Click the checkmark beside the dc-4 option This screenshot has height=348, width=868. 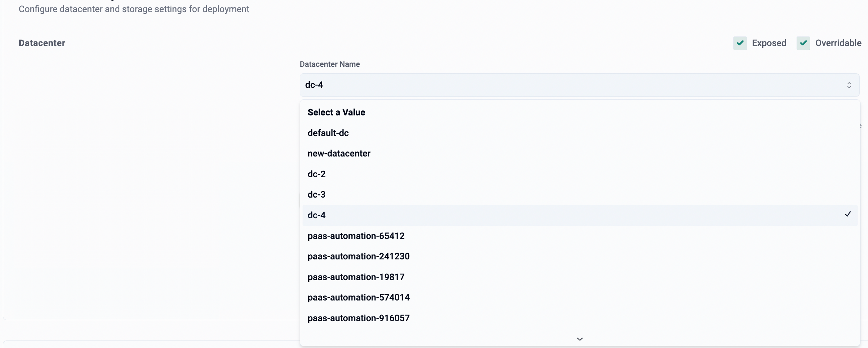click(x=848, y=214)
